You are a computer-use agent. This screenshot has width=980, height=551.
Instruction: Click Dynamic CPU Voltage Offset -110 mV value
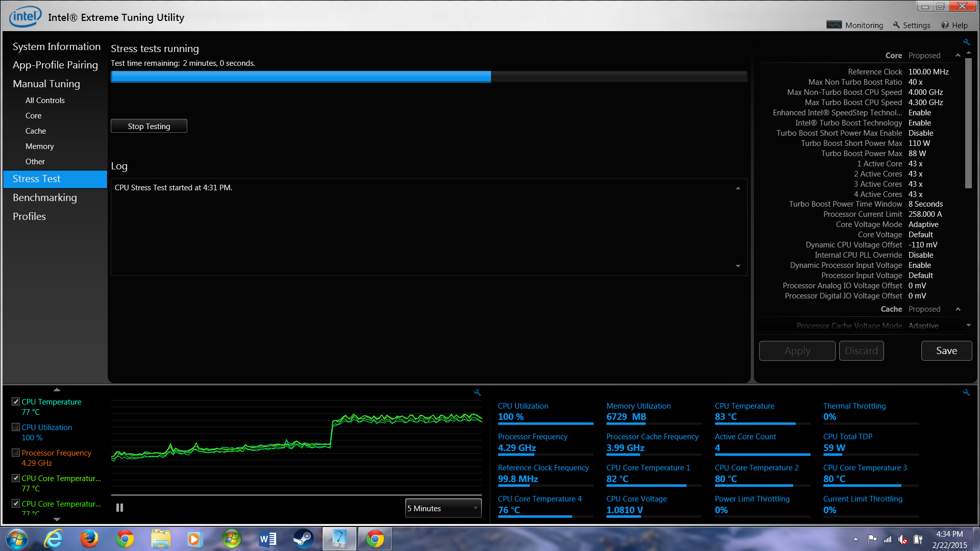click(923, 245)
